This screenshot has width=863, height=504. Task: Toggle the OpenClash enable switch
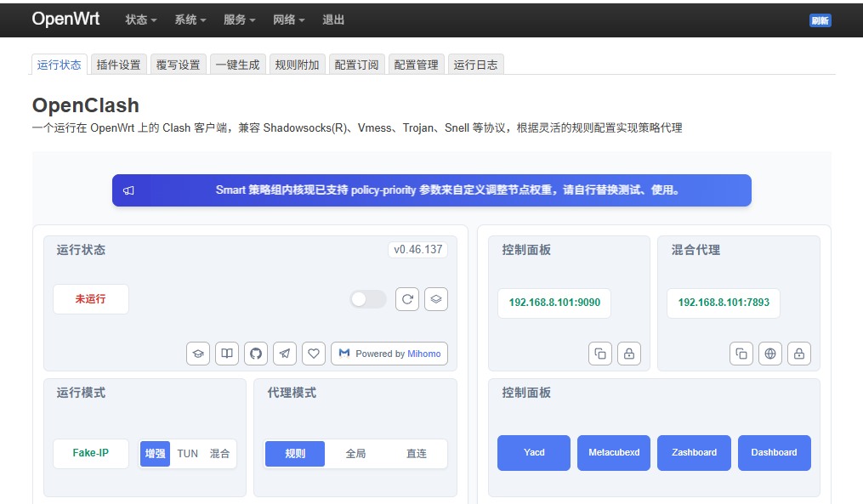(368, 299)
